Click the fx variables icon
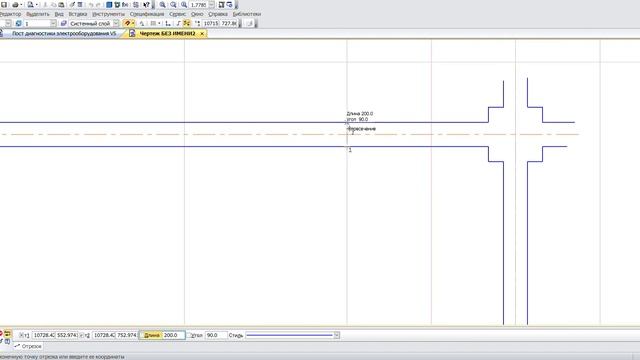This screenshot has width=640, height=360. (x=125, y=4)
